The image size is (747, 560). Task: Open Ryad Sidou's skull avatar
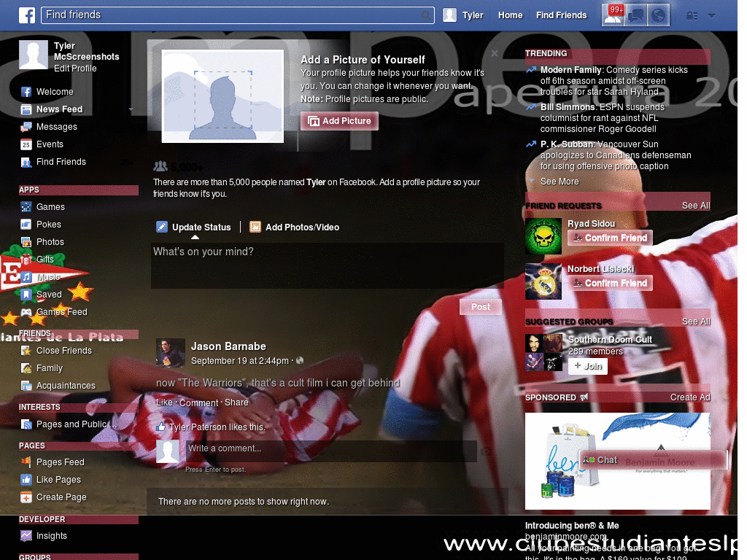pyautogui.click(x=543, y=236)
